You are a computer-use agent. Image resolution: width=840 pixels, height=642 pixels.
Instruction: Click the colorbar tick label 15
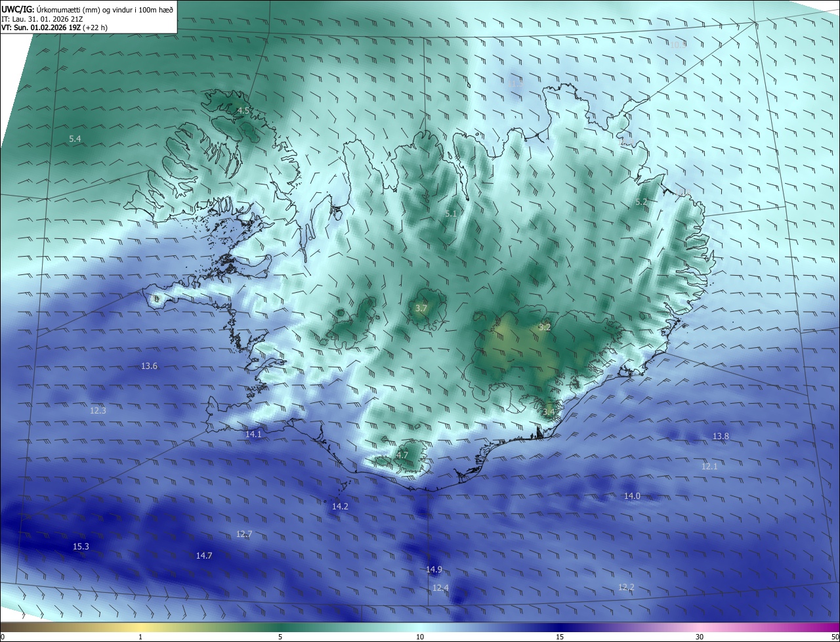(x=560, y=637)
